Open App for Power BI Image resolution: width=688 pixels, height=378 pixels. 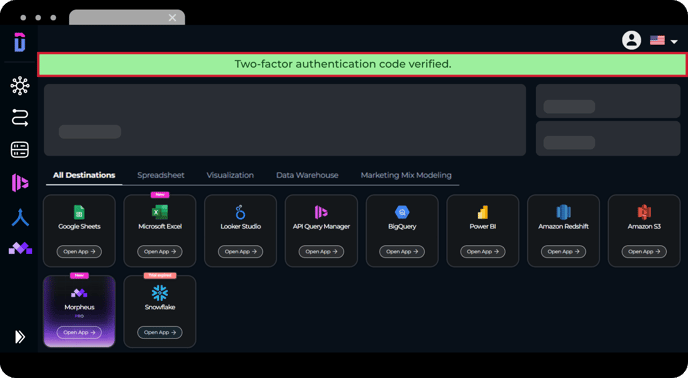click(x=483, y=252)
